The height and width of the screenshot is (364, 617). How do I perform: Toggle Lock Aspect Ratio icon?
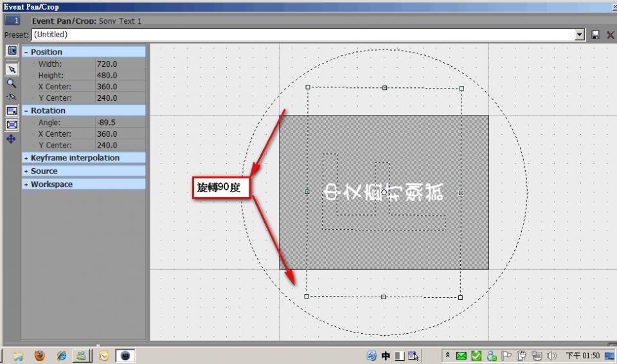12,111
